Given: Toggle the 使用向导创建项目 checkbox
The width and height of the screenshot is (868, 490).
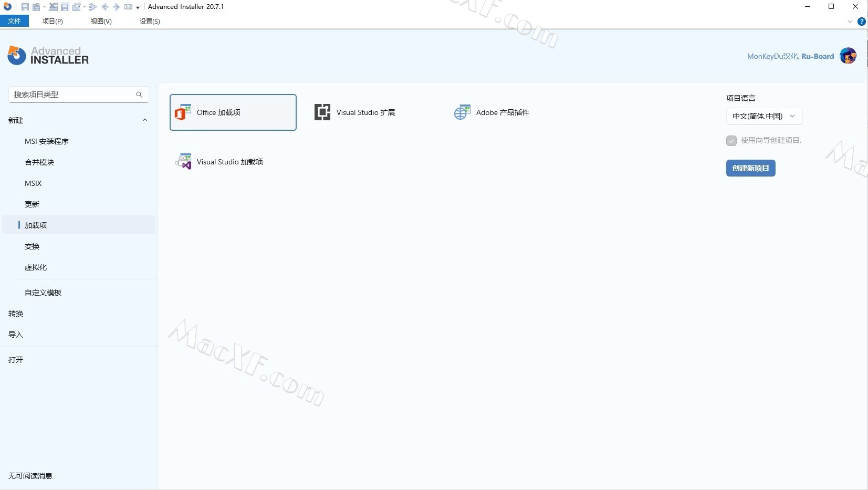Looking at the screenshot, I should pyautogui.click(x=731, y=141).
